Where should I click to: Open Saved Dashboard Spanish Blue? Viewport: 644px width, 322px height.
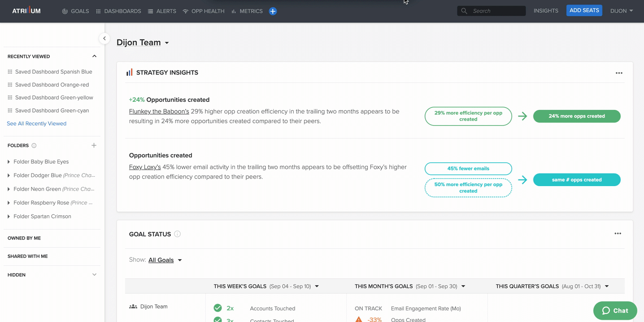(53, 72)
